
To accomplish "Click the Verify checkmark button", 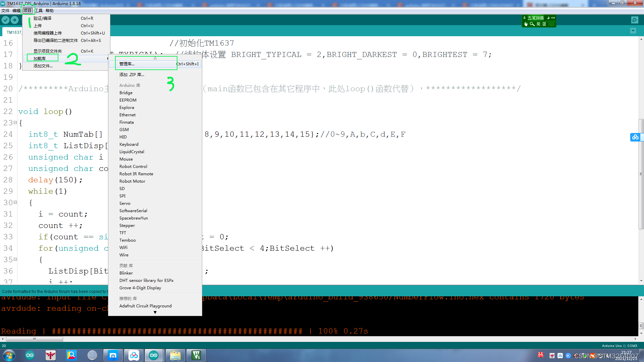I will point(5,20).
